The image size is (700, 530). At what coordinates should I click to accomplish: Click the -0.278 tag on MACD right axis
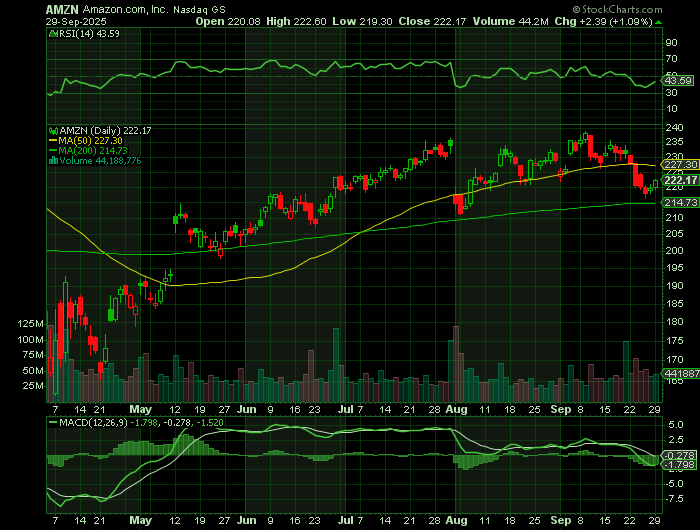click(x=679, y=455)
